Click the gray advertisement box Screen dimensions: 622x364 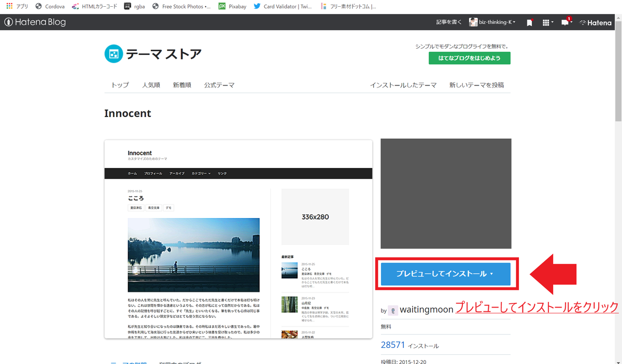(x=446, y=194)
